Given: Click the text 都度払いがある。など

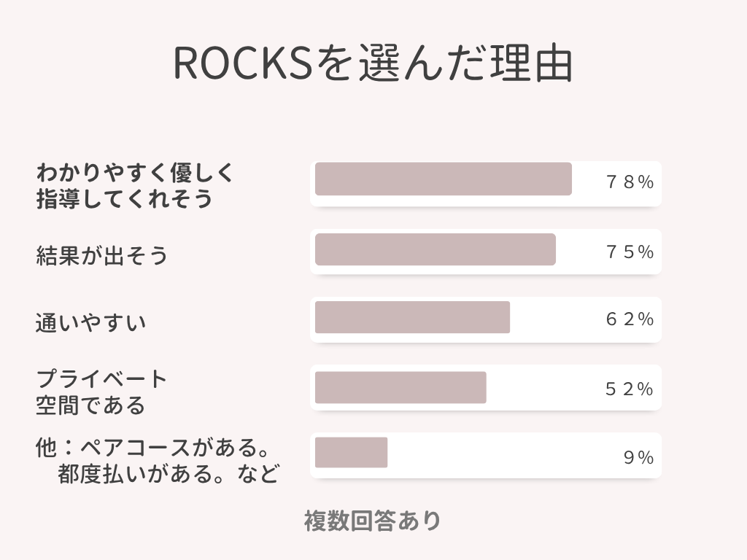Looking at the screenshot, I should [x=169, y=474].
